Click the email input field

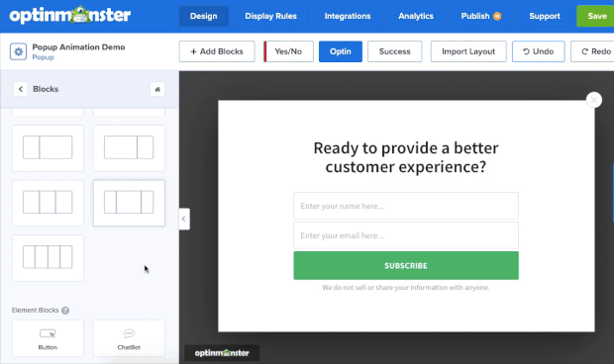pos(406,235)
